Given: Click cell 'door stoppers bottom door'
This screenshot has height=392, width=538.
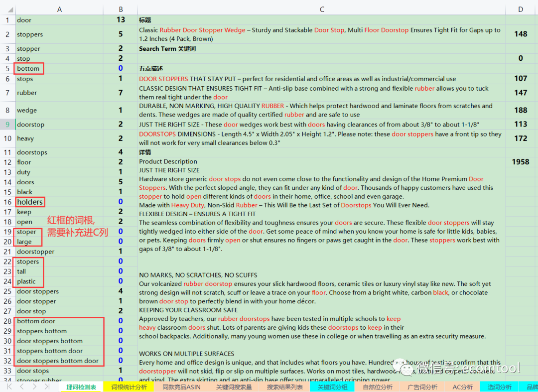Looking at the screenshot, I should (59, 361).
